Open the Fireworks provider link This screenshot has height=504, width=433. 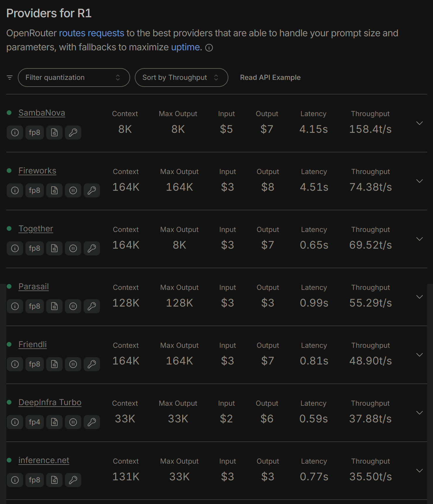(37, 171)
